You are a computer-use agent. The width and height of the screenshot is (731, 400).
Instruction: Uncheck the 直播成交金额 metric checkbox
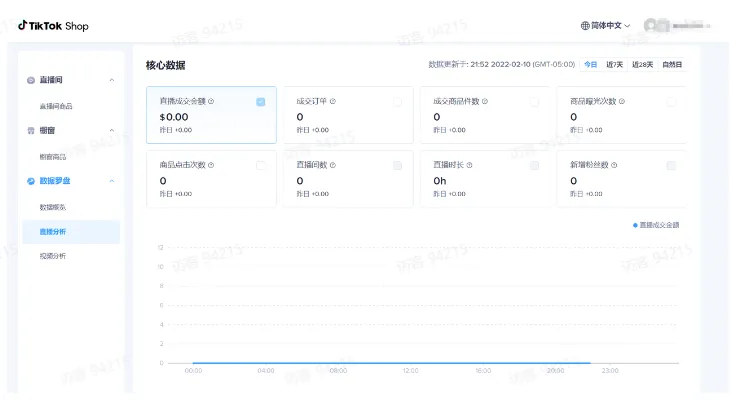[x=261, y=102]
